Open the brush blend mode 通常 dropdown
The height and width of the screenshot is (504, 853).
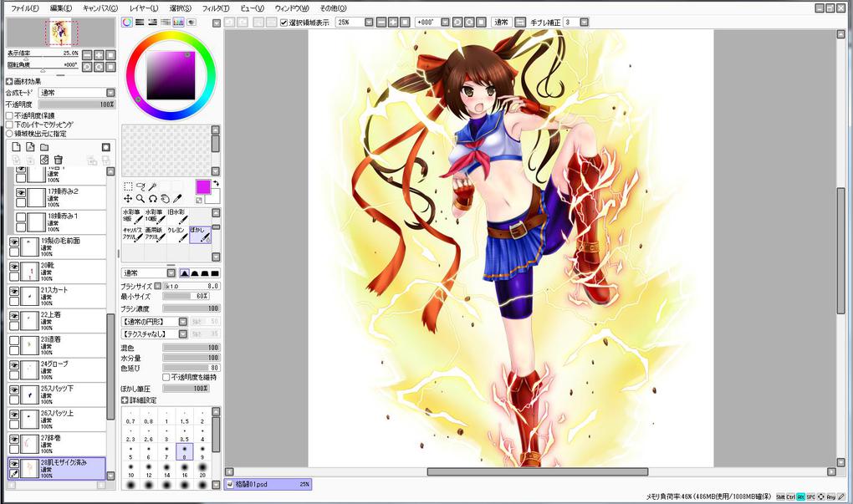[149, 273]
